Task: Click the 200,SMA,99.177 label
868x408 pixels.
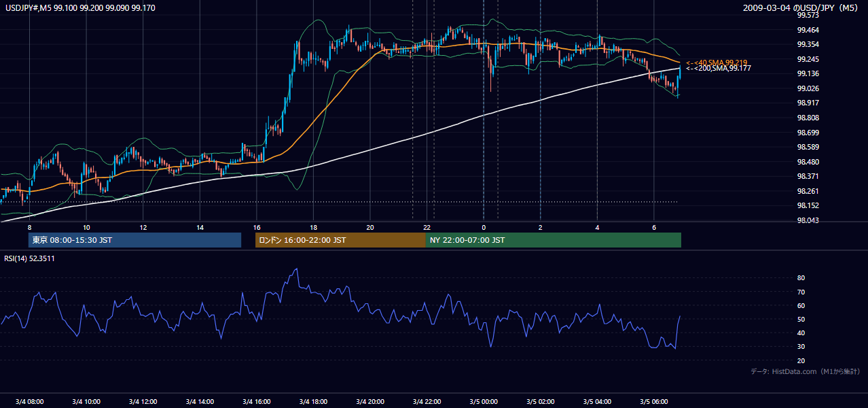Action: tap(718, 69)
